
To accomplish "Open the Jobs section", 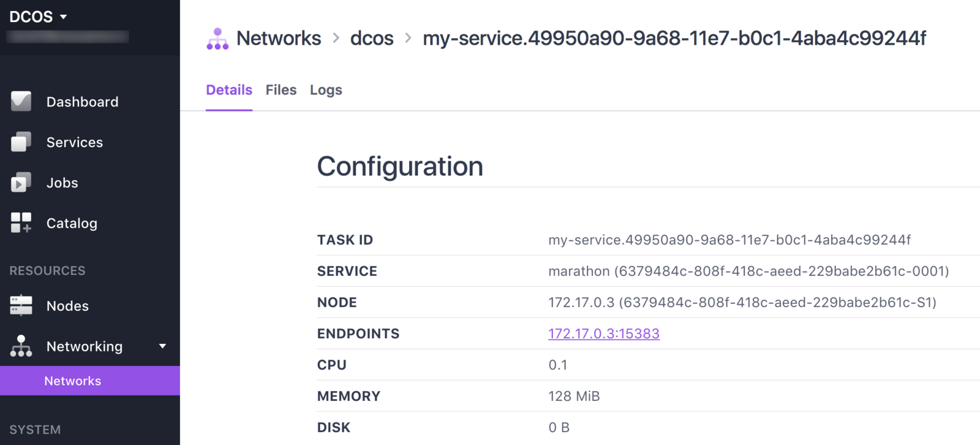I will [62, 183].
